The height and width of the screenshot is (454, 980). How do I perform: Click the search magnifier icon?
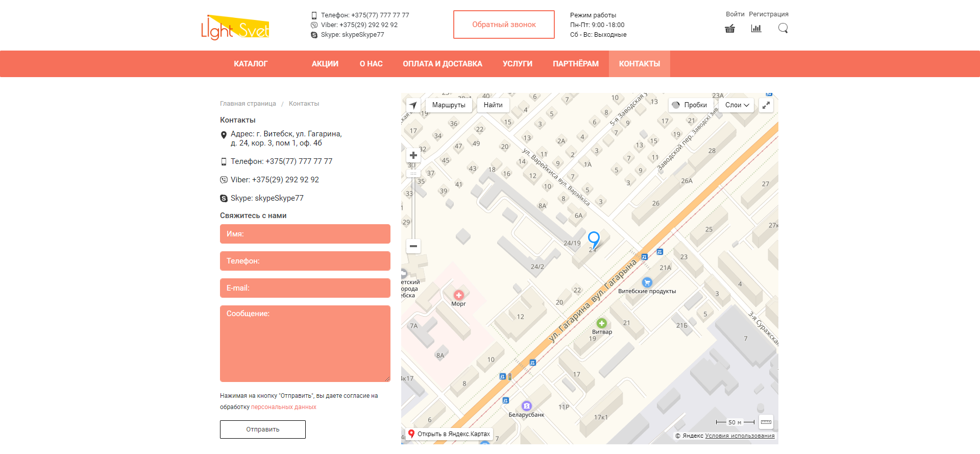click(783, 29)
